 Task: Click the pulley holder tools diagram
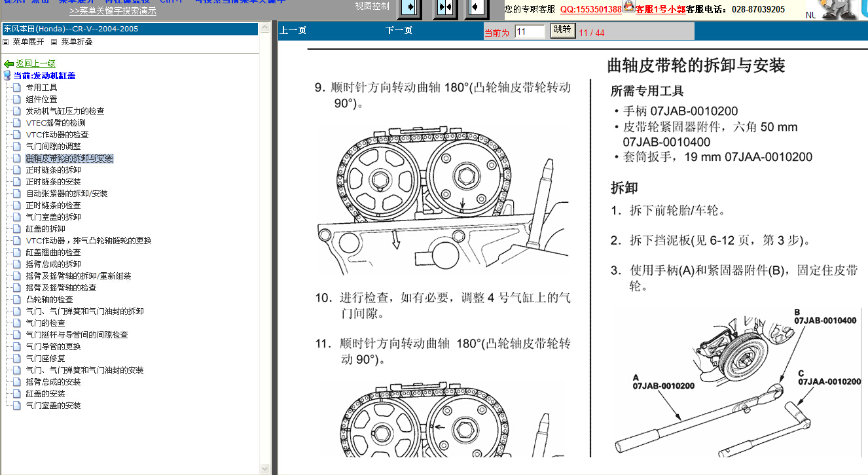(x=738, y=382)
